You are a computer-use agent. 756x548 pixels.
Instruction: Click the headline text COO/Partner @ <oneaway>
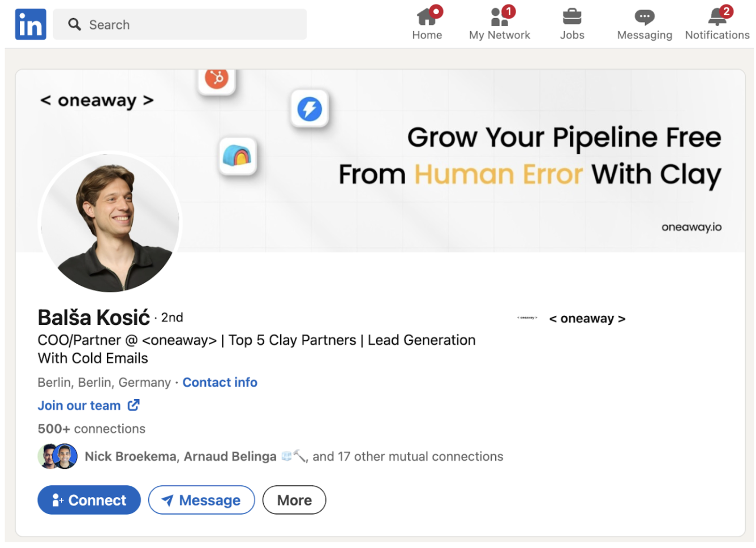pos(127,340)
